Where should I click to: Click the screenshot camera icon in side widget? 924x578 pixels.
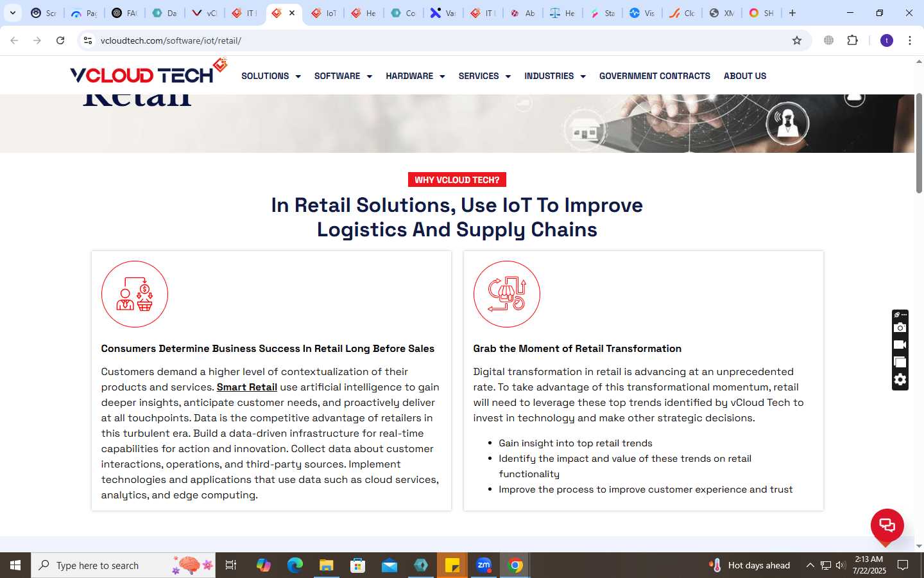click(x=900, y=328)
